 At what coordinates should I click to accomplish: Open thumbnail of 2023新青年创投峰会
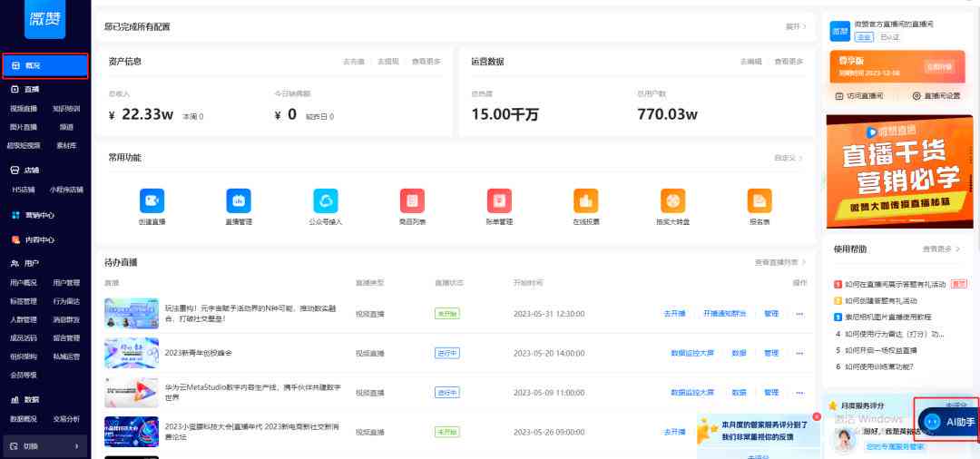coord(132,353)
